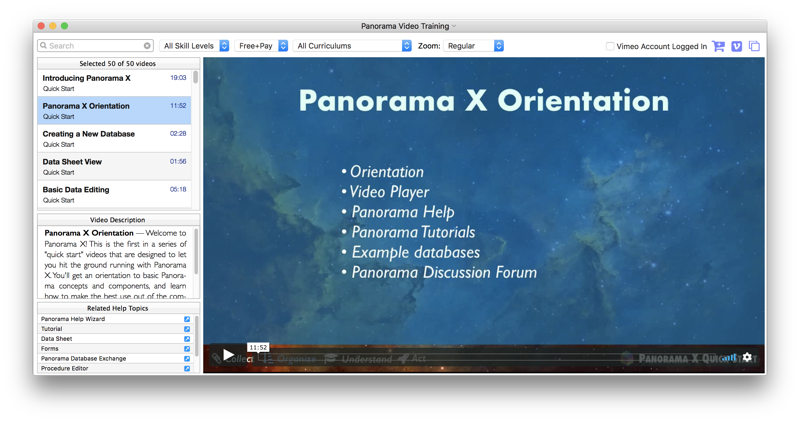Open Panorama Help Wizard help link icon

(x=187, y=319)
